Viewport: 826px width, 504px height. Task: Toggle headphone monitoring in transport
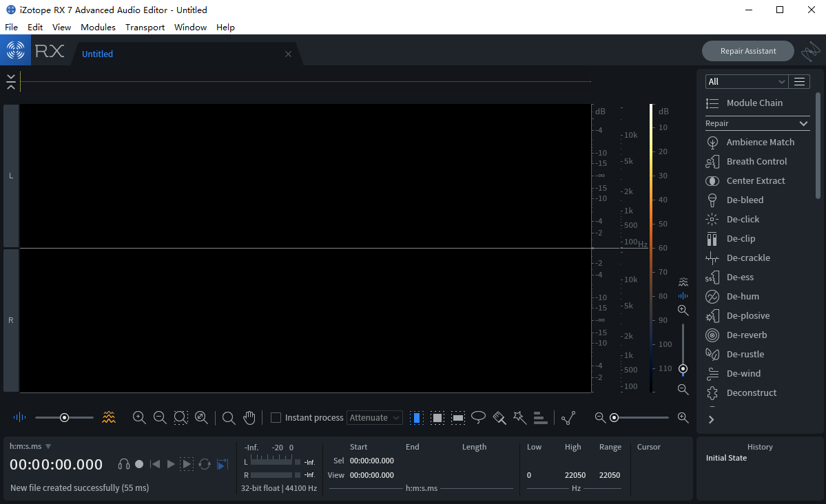(x=123, y=464)
